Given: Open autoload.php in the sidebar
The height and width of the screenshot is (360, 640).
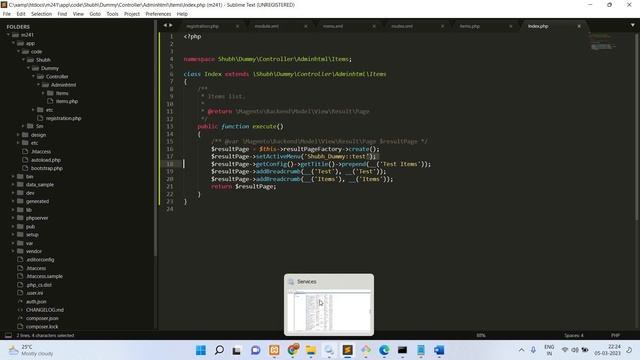Looking at the screenshot, I should click(46, 160).
